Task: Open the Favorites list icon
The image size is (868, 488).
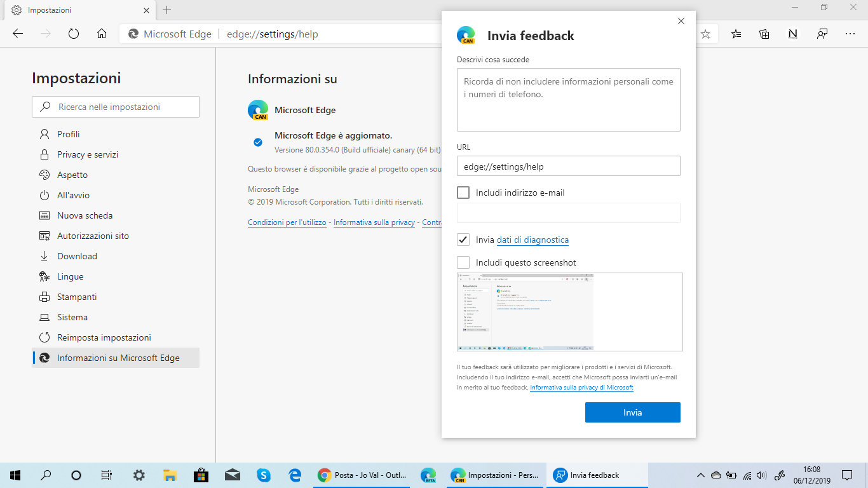Action: coord(736,34)
